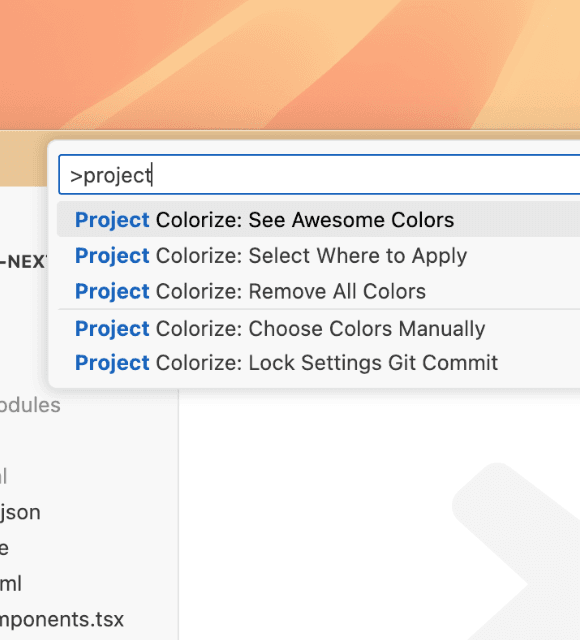
Task: Click the tan colored window title bar strip
Action: click(22, 159)
